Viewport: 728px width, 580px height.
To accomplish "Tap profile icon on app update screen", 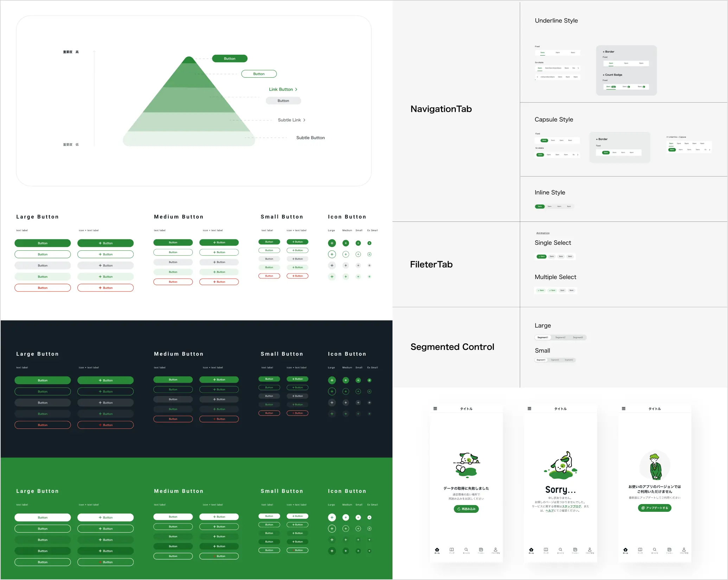I will [684, 549].
